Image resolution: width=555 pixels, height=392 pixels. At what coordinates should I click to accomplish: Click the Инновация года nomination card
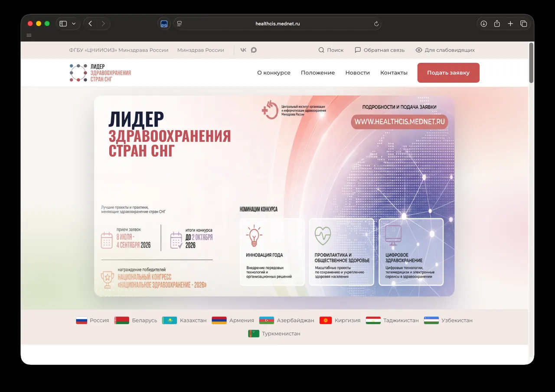pos(272,252)
